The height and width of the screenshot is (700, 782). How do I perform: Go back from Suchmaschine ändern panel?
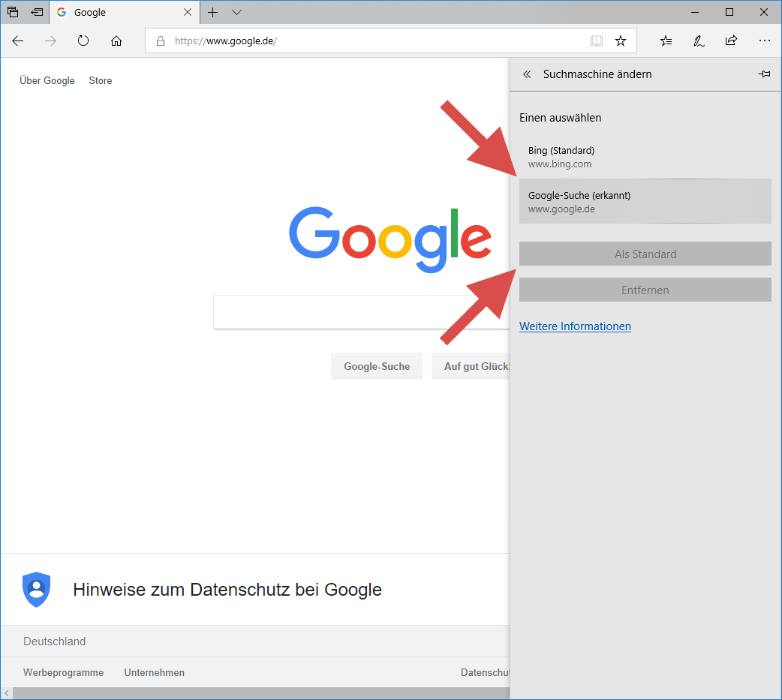(527, 74)
